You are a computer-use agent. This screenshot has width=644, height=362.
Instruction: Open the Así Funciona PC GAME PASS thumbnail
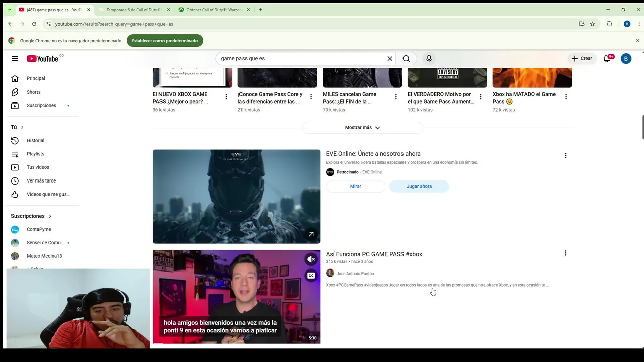(236, 297)
